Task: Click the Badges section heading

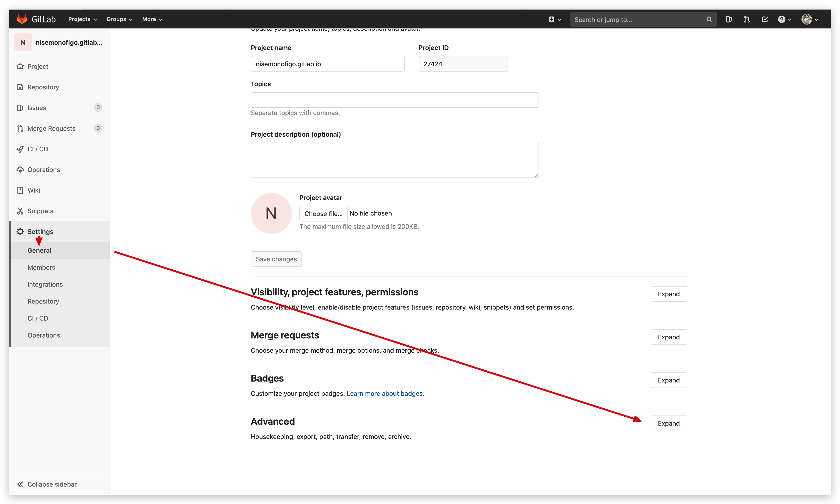Action: tap(267, 378)
